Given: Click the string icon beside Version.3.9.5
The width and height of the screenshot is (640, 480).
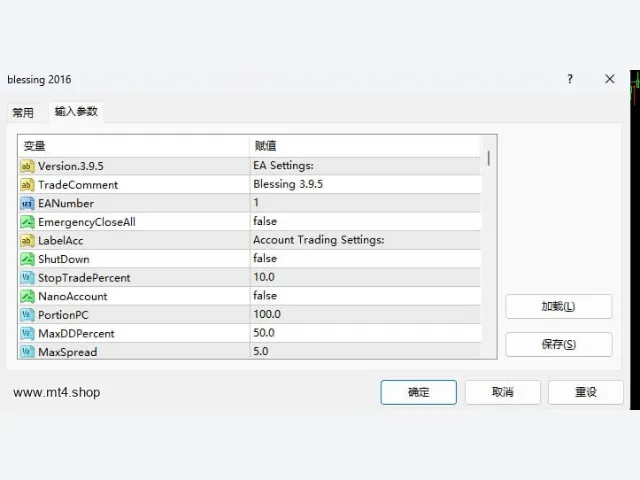Looking at the screenshot, I should click(27, 166).
